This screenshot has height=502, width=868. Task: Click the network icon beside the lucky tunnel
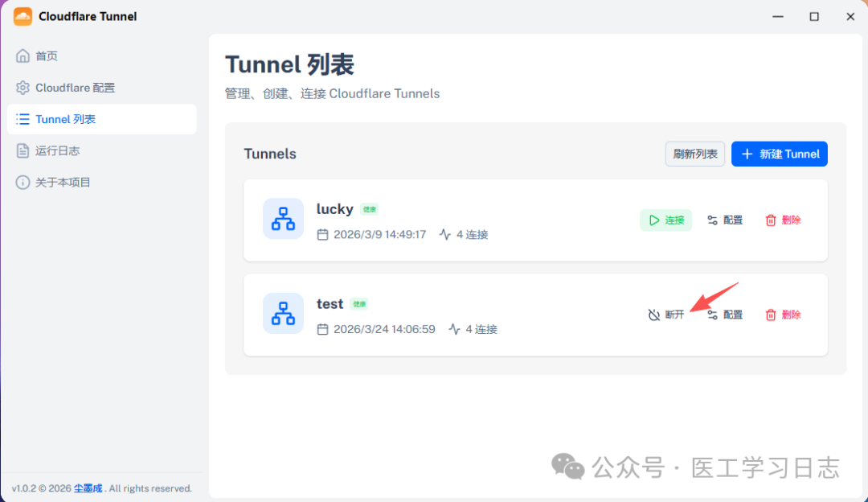pos(283,219)
